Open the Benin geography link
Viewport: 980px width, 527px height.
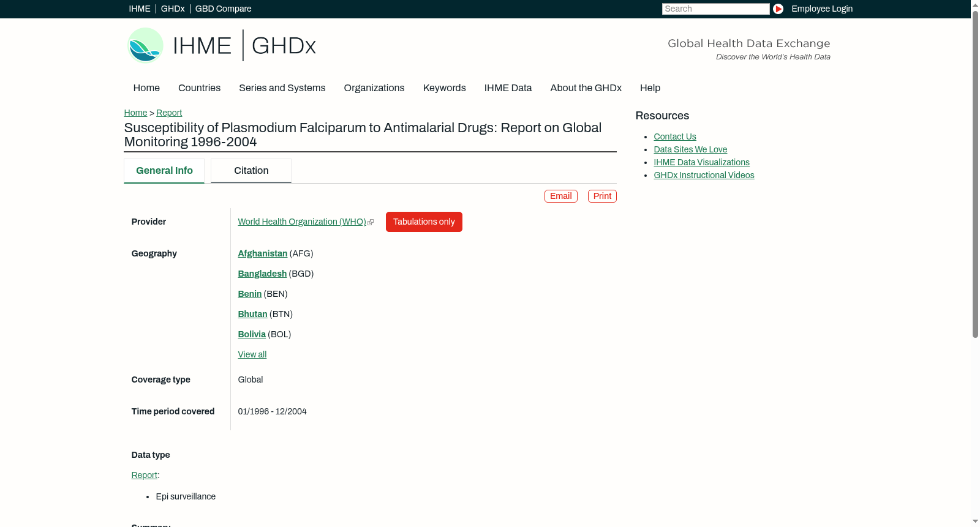tap(250, 294)
